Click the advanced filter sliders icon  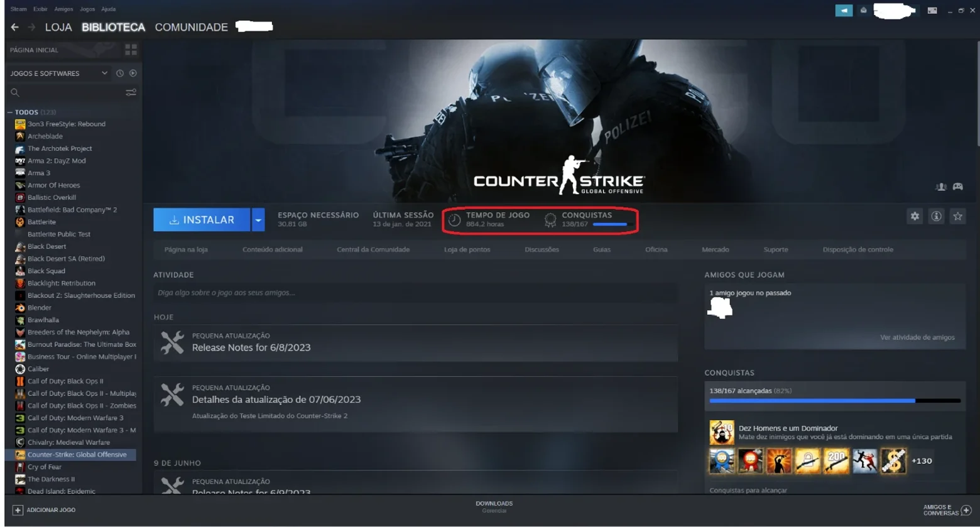coord(131,92)
